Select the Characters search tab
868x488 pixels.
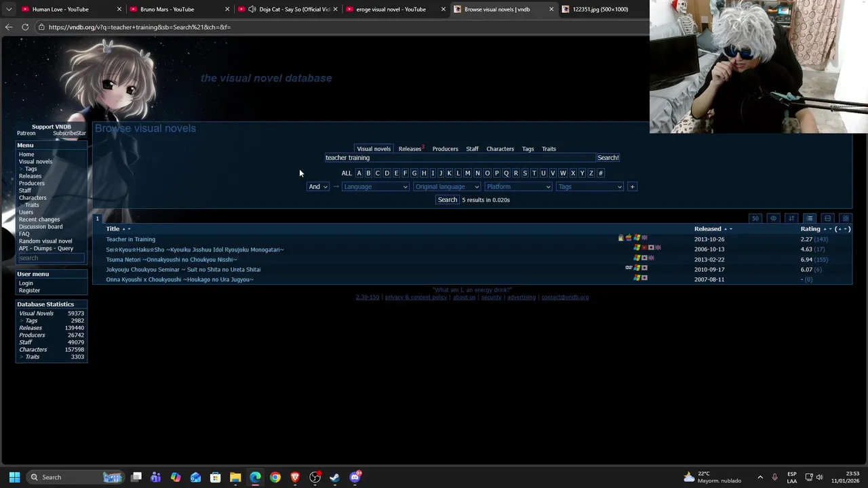tap(500, 149)
